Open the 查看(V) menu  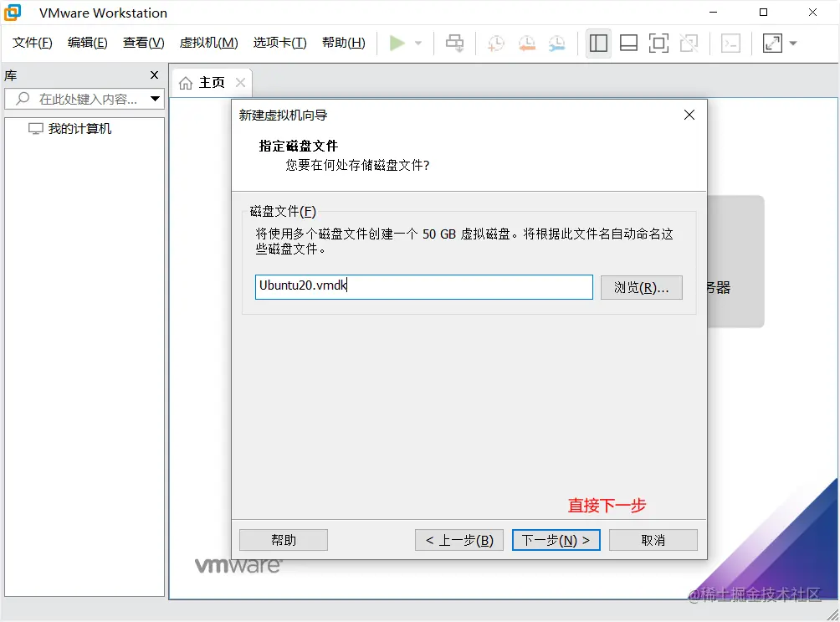(x=144, y=43)
